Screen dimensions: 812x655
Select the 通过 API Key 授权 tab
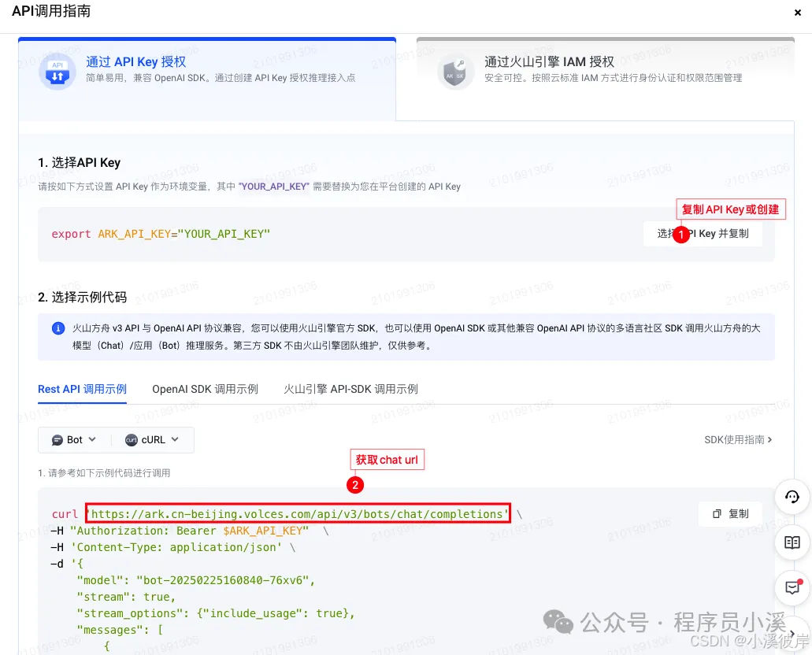(207, 79)
